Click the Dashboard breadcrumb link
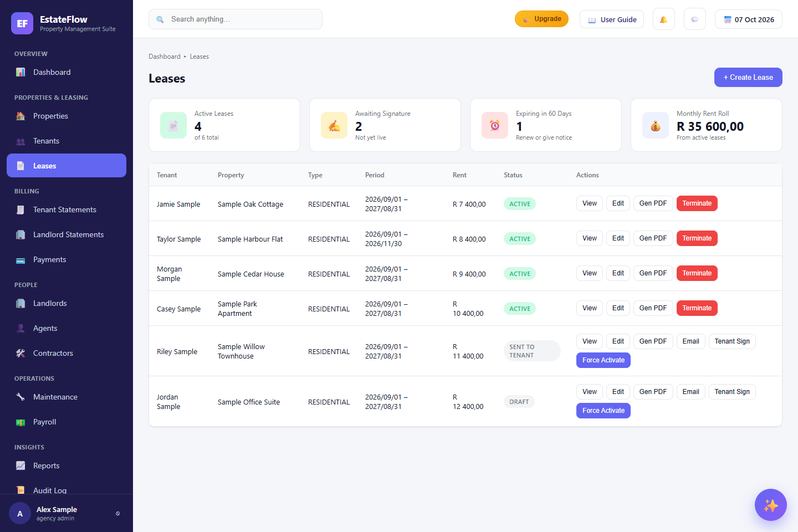This screenshot has width=798, height=532. click(x=165, y=57)
